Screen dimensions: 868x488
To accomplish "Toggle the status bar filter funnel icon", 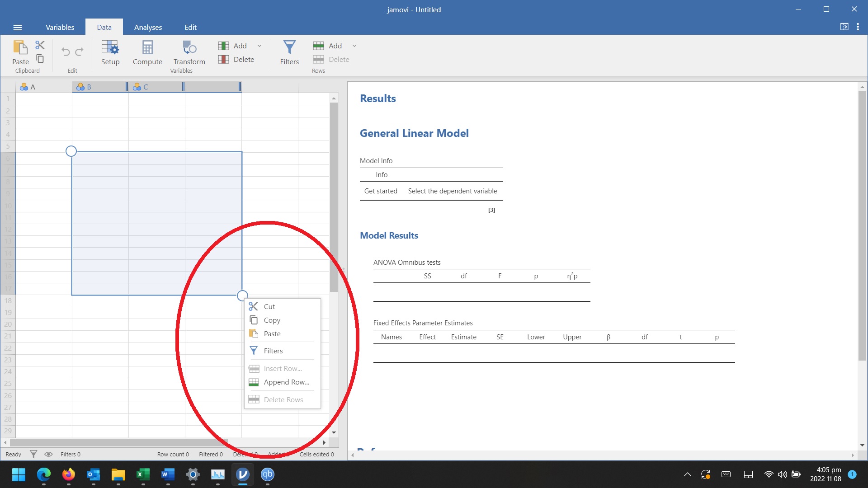I will click(33, 454).
